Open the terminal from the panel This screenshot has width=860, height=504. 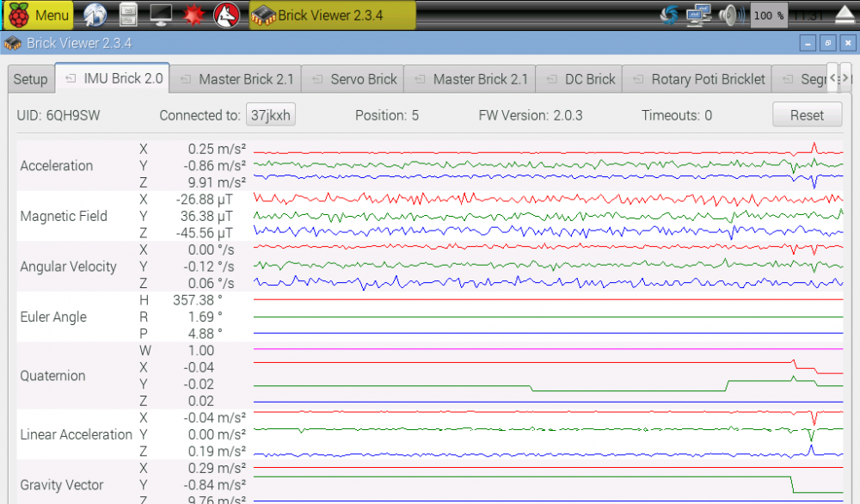[x=161, y=15]
